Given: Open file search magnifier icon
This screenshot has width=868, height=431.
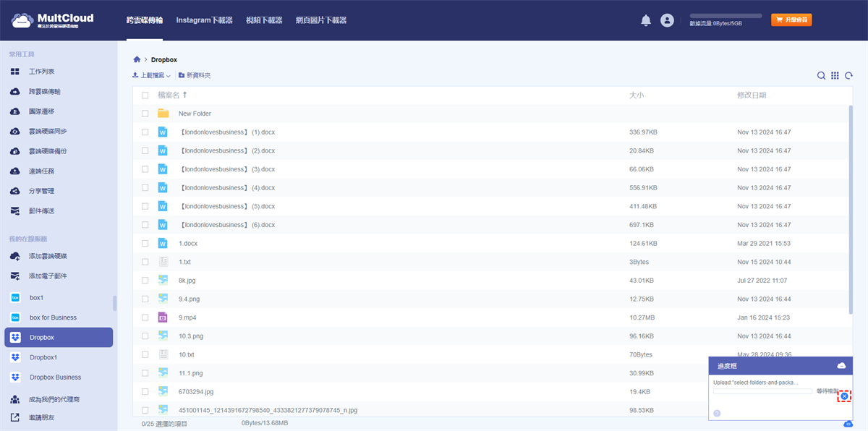Looking at the screenshot, I should [821, 75].
